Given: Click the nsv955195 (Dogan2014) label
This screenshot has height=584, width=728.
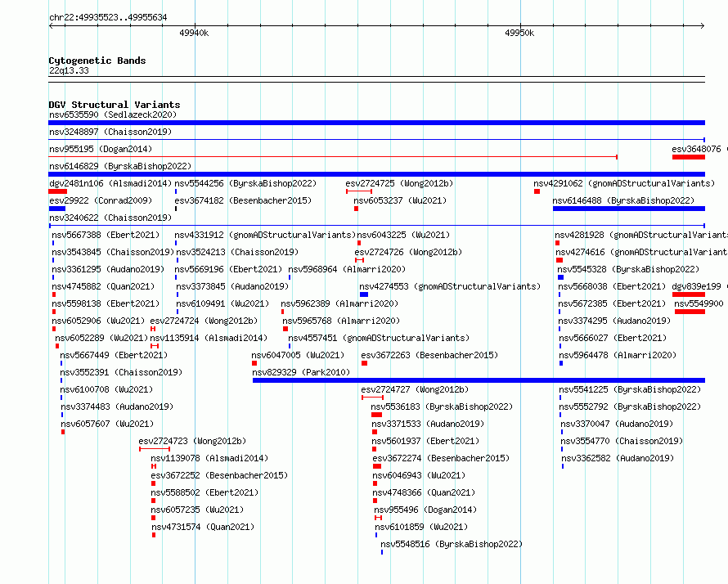Looking at the screenshot, I should click(101, 149).
